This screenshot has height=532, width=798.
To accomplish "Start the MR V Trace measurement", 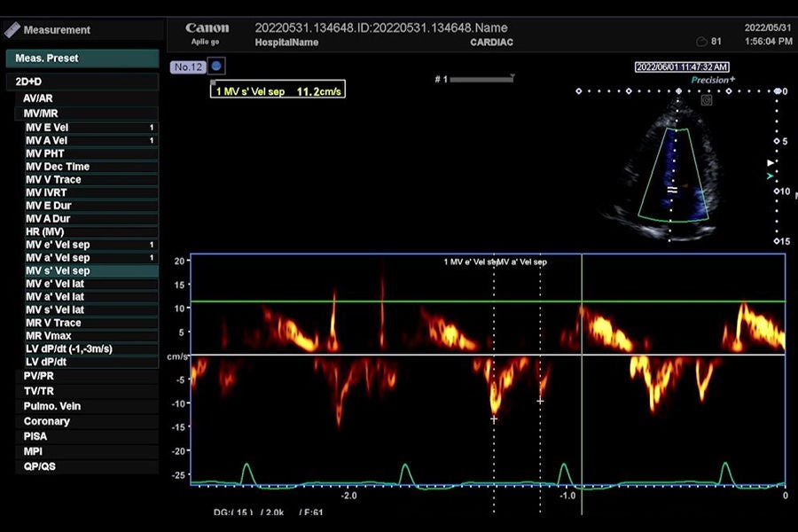I will 91,323.
